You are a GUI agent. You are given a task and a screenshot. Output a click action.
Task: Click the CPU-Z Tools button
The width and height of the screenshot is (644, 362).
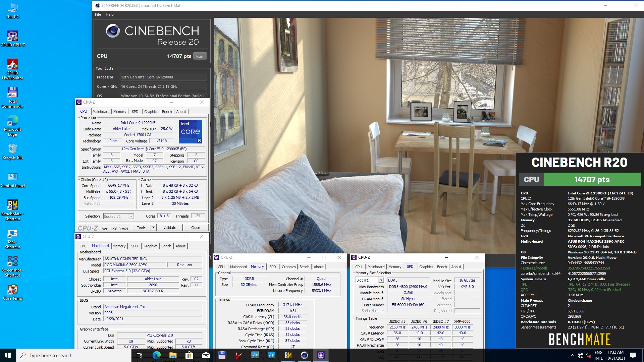(141, 228)
